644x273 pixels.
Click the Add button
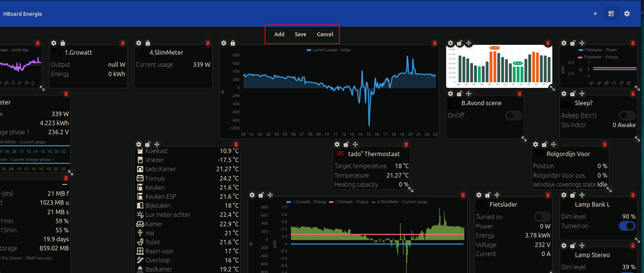pos(279,34)
